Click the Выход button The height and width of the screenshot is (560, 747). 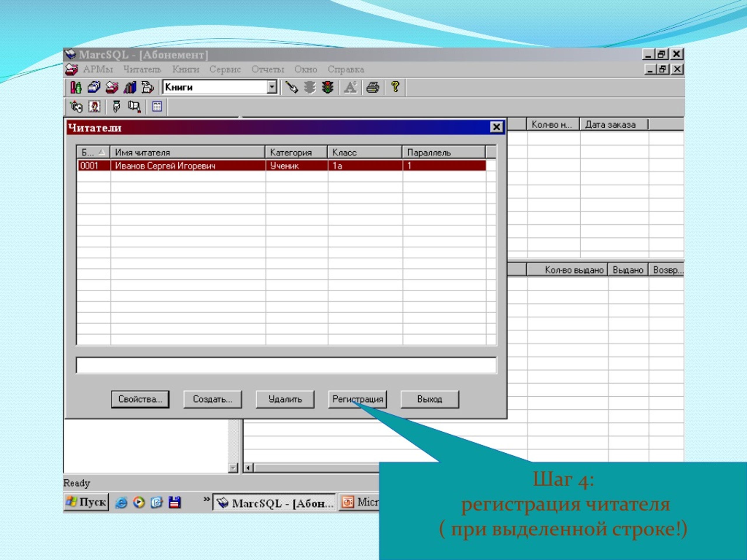coord(430,399)
